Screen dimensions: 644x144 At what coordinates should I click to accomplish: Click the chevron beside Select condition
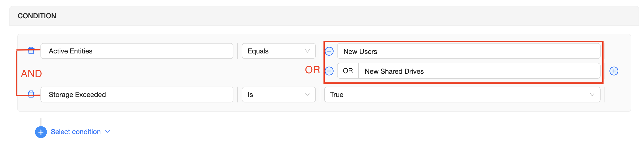click(x=108, y=132)
